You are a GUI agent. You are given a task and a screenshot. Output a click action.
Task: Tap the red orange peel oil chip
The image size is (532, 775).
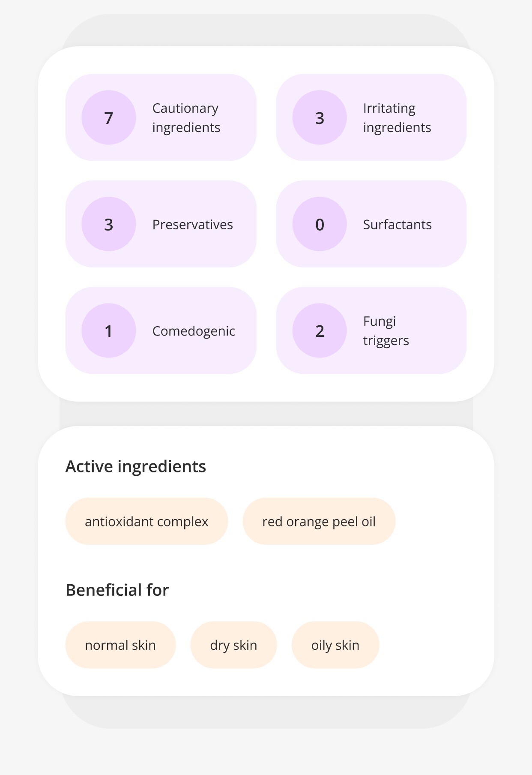click(319, 521)
